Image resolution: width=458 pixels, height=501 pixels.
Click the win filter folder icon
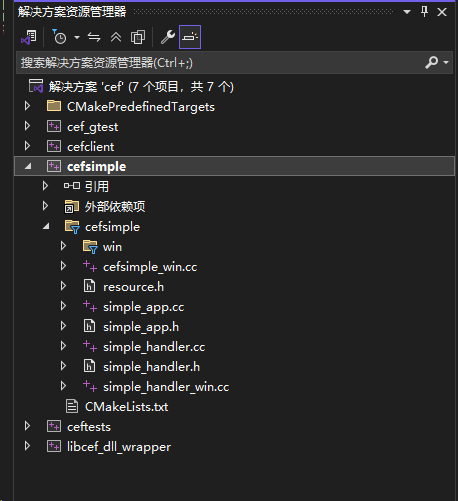tap(90, 247)
